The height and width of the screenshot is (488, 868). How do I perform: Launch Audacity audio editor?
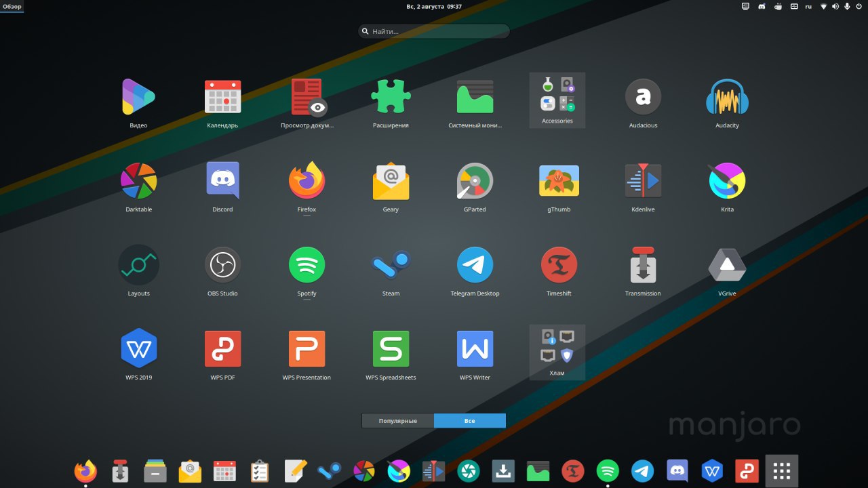[727, 97]
